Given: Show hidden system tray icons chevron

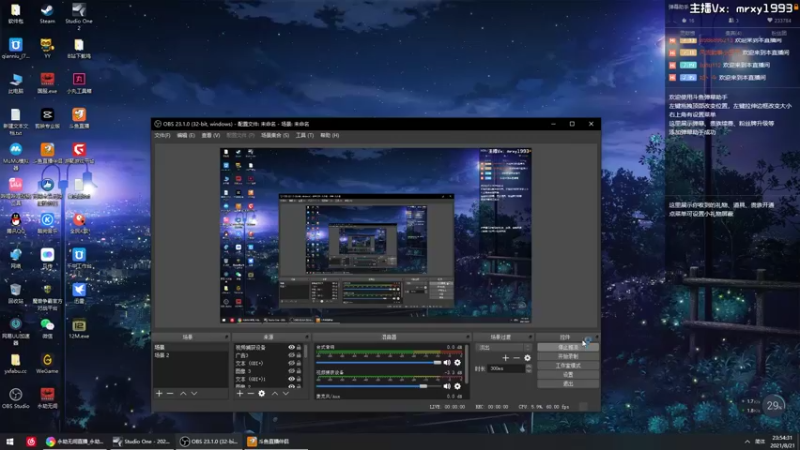Looking at the screenshot, I should click(747, 441).
